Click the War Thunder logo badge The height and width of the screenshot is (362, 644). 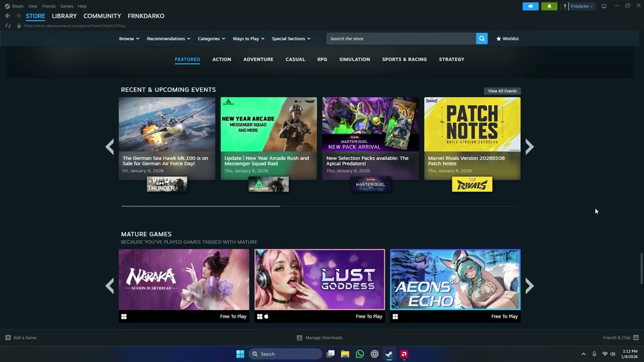point(167,184)
